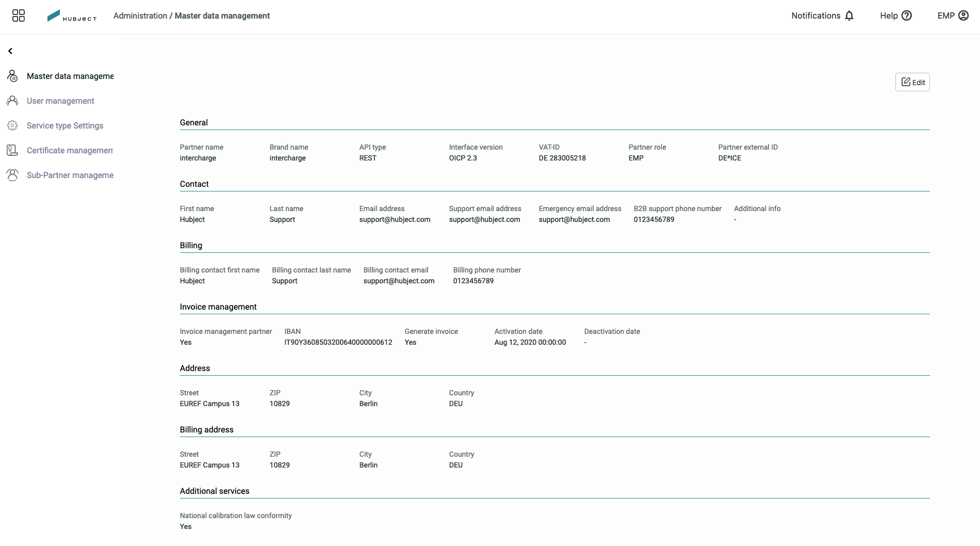Screen dimensions: 980x546
Task: Collapse the sidebar with the back chevron
Action: pyautogui.click(x=10, y=51)
